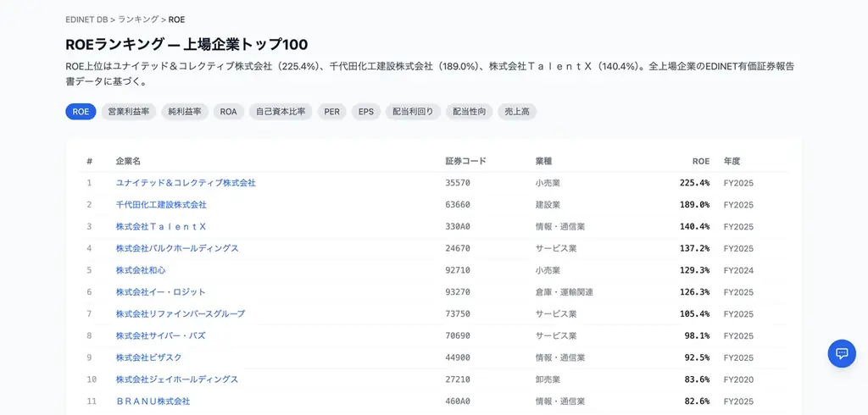Click the 建設業 industry cell
868x415 pixels.
coord(548,205)
